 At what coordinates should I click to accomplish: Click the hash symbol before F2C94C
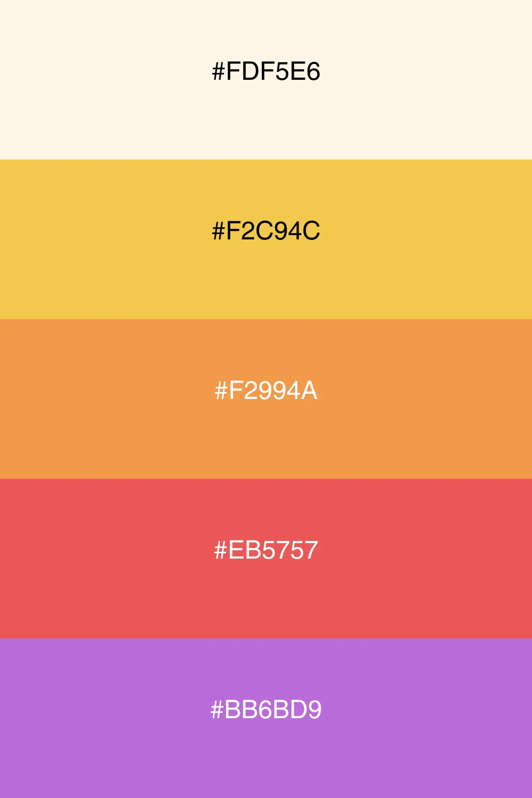click(218, 231)
